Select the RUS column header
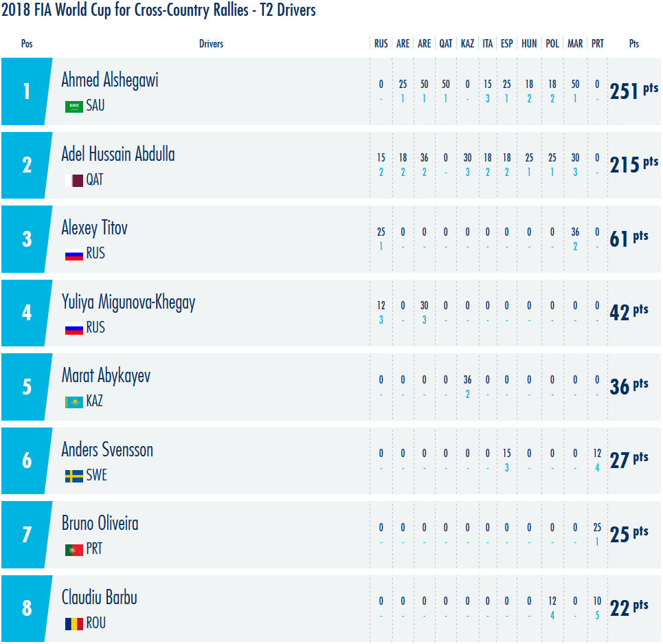The height and width of the screenshot is (644, 663). coord(381,43)
